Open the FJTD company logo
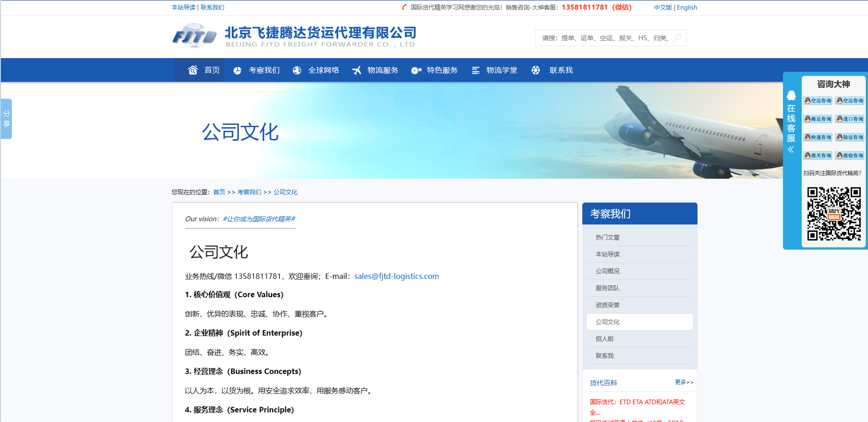The width and height of the screenshot is (868, 422). click(x=195, y=37)
